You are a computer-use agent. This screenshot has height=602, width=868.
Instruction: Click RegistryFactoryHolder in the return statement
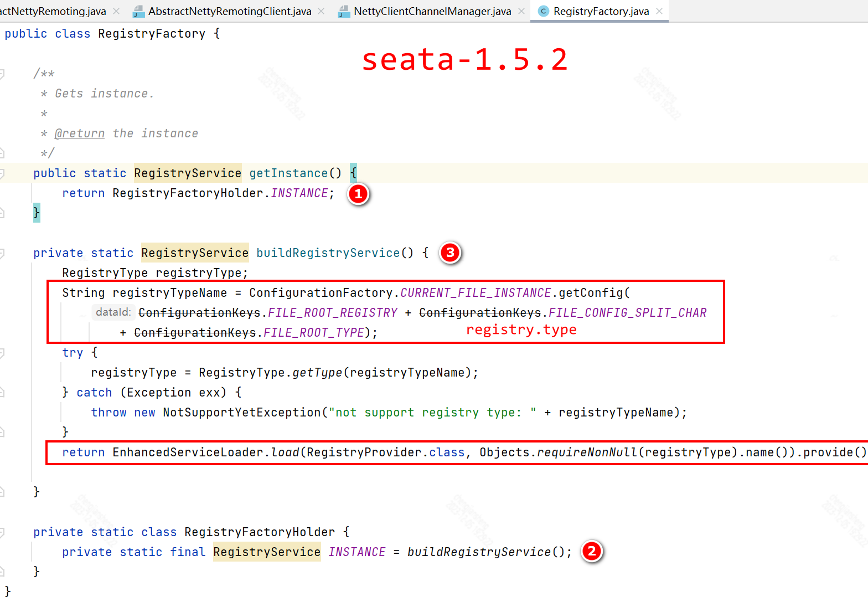(x=188, y=193)
